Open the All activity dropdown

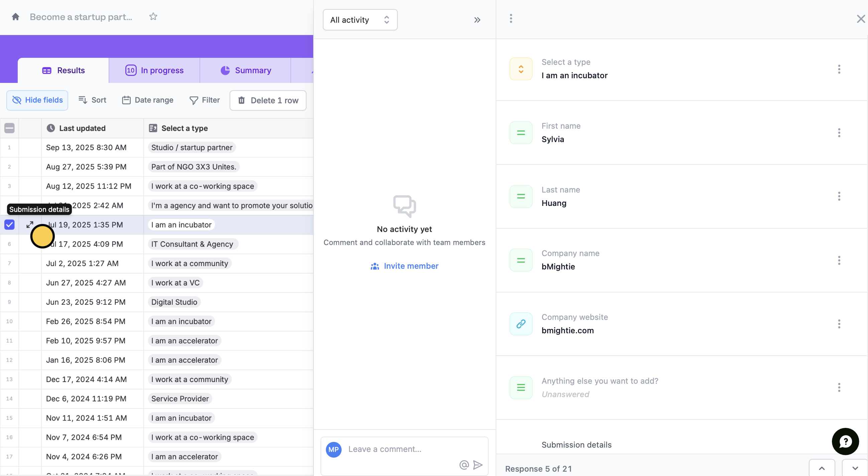[360, 20]
